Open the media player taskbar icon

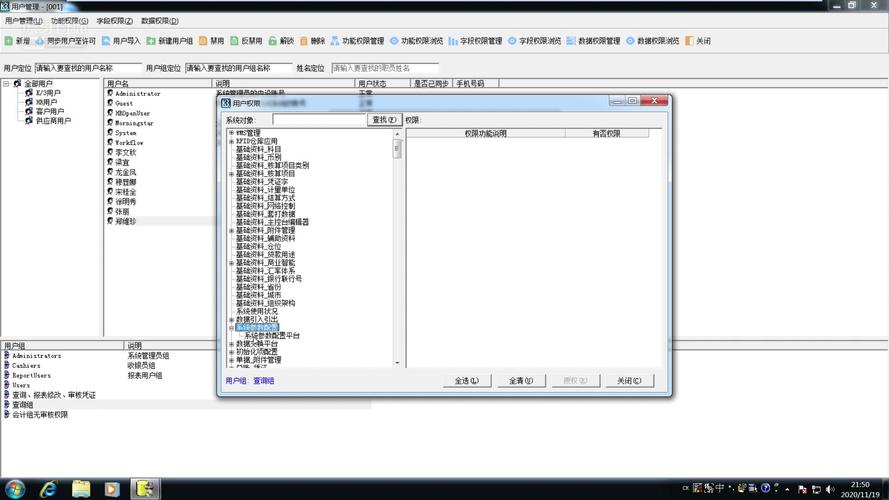[x=112, y=489]
